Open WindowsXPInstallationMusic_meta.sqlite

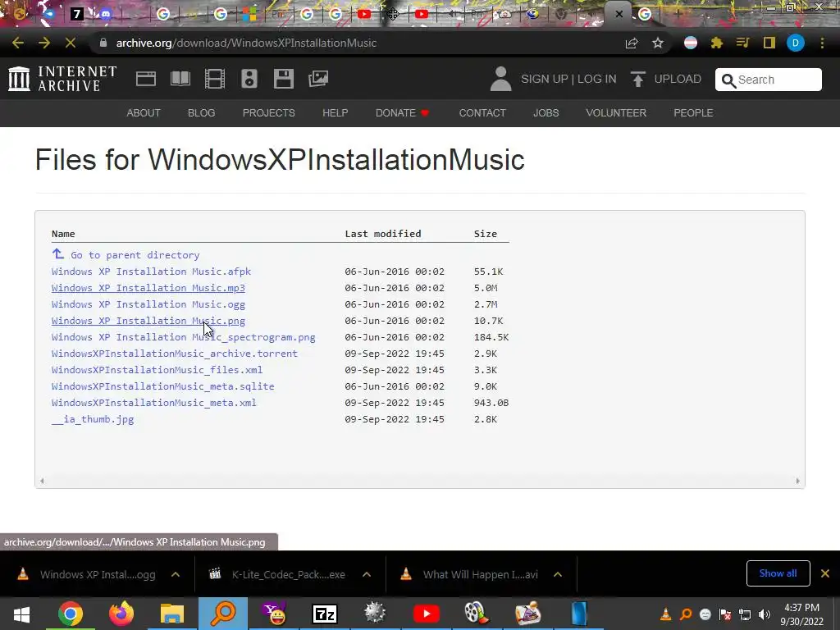point(163,386)
